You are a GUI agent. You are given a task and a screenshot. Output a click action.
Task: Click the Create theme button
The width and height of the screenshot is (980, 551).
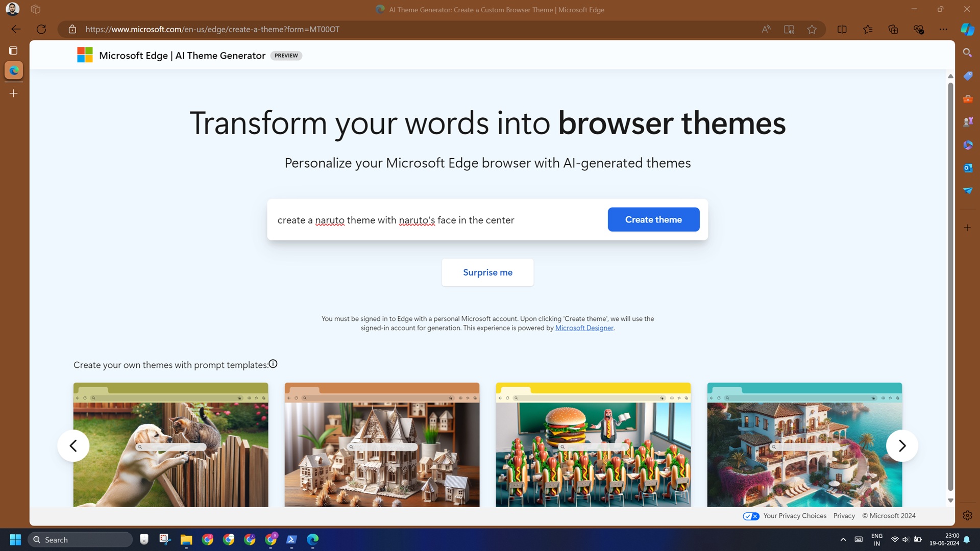[653, 219]
